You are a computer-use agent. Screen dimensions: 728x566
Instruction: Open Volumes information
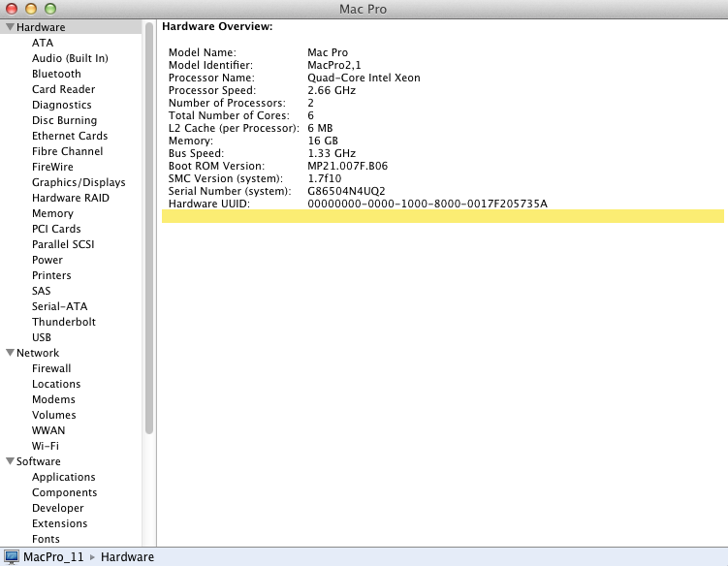(x=54, y=415)
